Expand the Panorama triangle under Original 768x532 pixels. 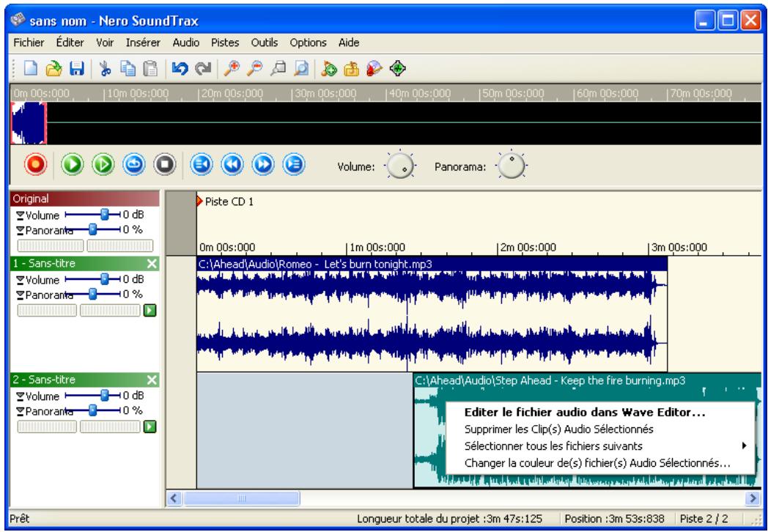coord(20,231)
